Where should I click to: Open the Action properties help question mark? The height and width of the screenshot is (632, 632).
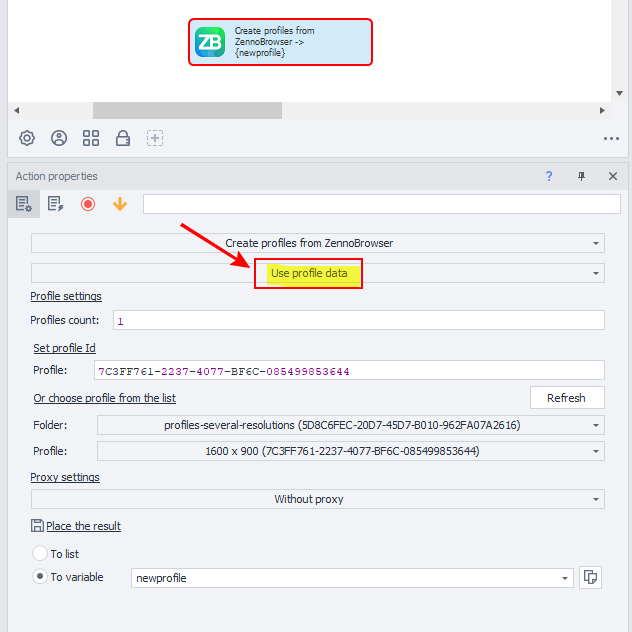(x=549, y=176)
